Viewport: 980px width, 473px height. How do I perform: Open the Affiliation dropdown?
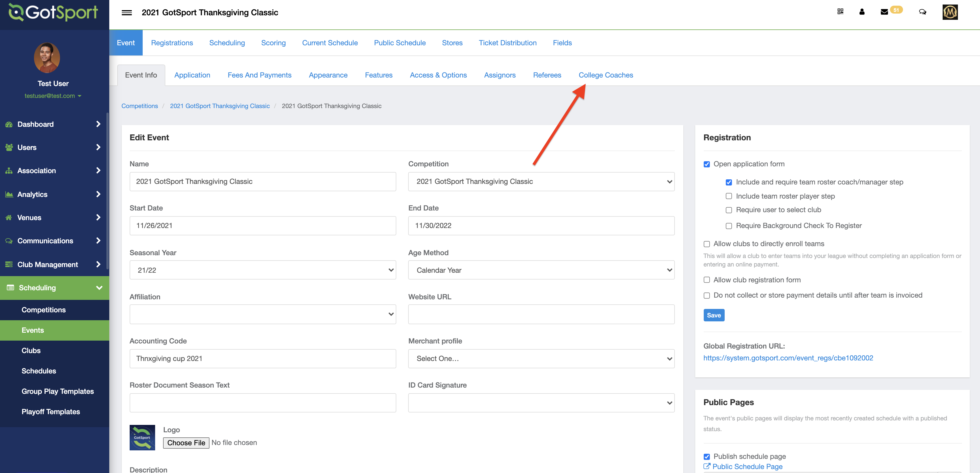coord(263,314)
